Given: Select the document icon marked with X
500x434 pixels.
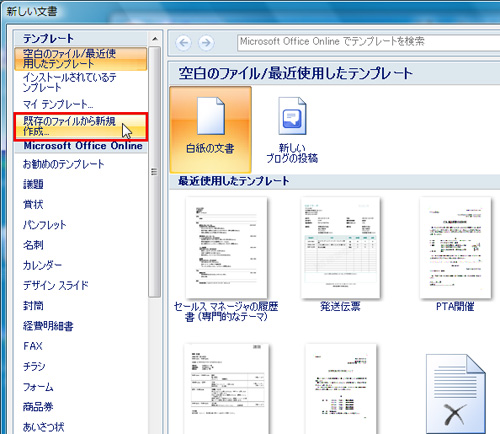Looking at the screenshot, I should 455,394.
